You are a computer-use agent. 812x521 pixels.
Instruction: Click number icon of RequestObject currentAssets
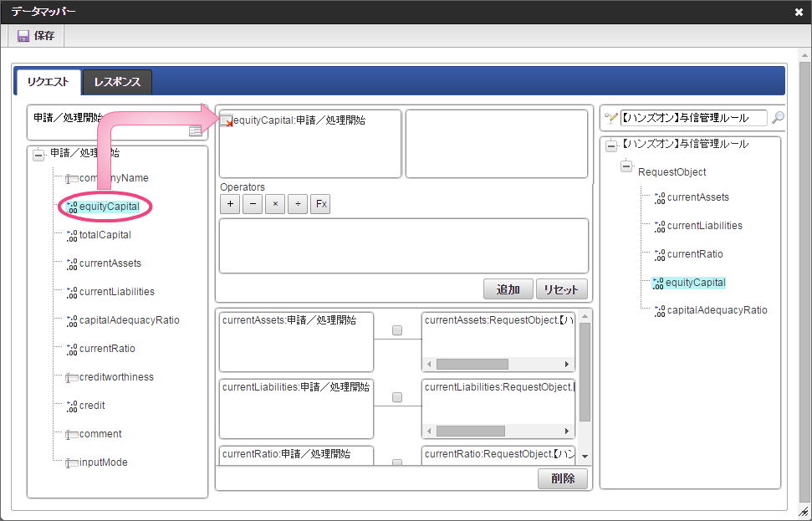click(x=660, y=198)
